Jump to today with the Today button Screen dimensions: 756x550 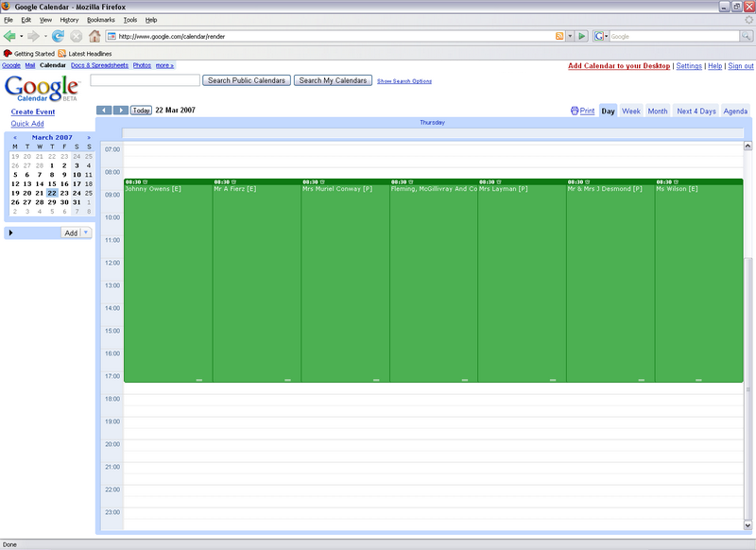(141, 111)
